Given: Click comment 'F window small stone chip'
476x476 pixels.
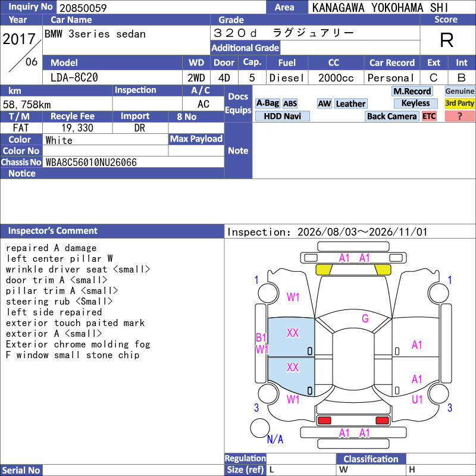Looking at the screenshot, I should coord(73,355).
